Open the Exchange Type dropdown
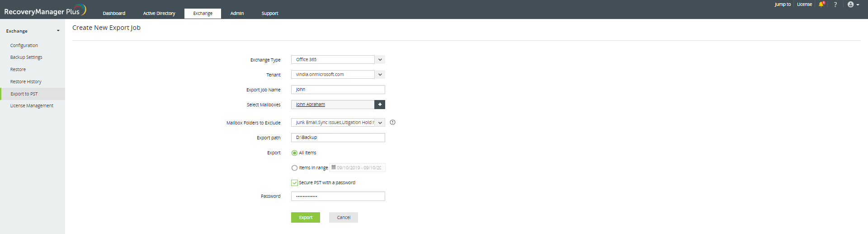 pos(338,60)
